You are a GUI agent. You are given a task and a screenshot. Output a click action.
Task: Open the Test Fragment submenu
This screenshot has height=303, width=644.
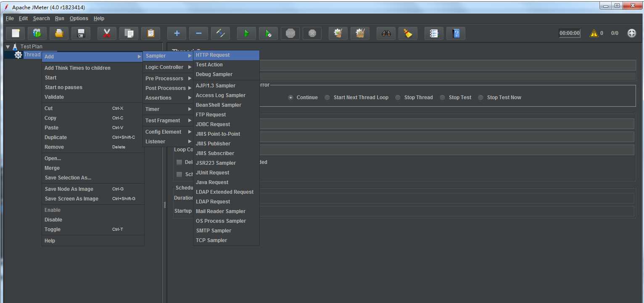tap(168, 121)
